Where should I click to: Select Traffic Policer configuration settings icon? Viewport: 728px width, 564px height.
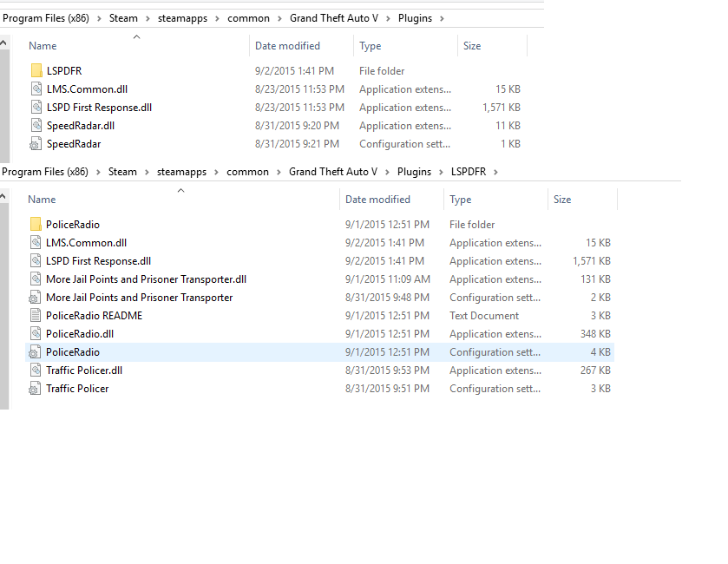(35, 389)
